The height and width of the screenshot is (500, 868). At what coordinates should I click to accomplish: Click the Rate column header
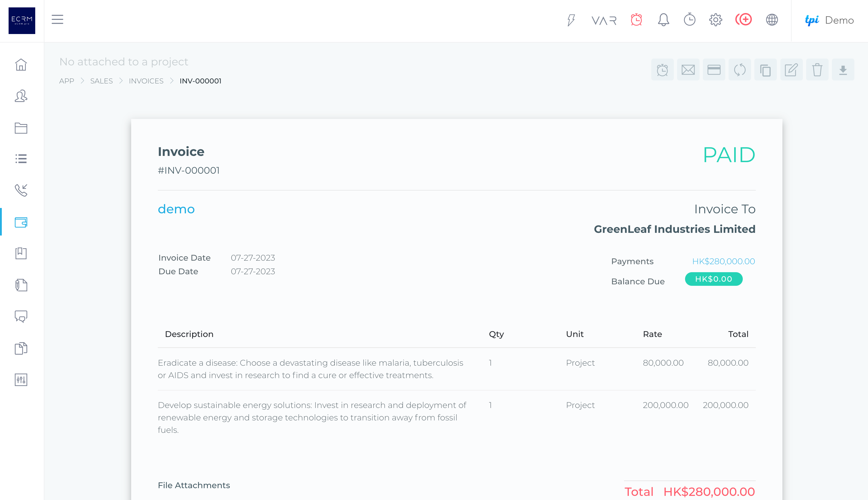click(x=652, y=334)
